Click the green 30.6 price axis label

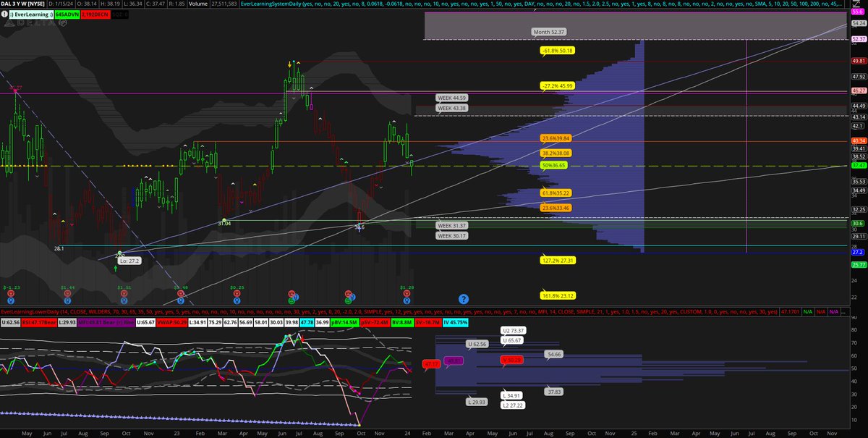[859, 224]
